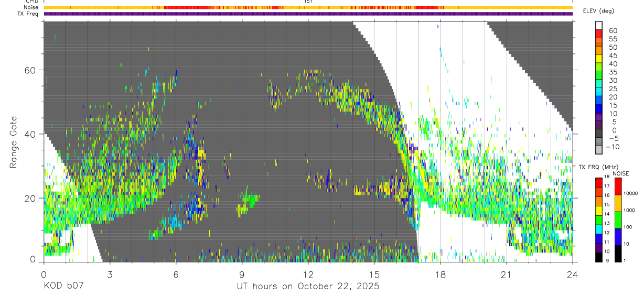The height and width of the screenshot is (297, 644).
Task: Click hour 21 on the UT time axis
Action: click(x=507, y=274)
